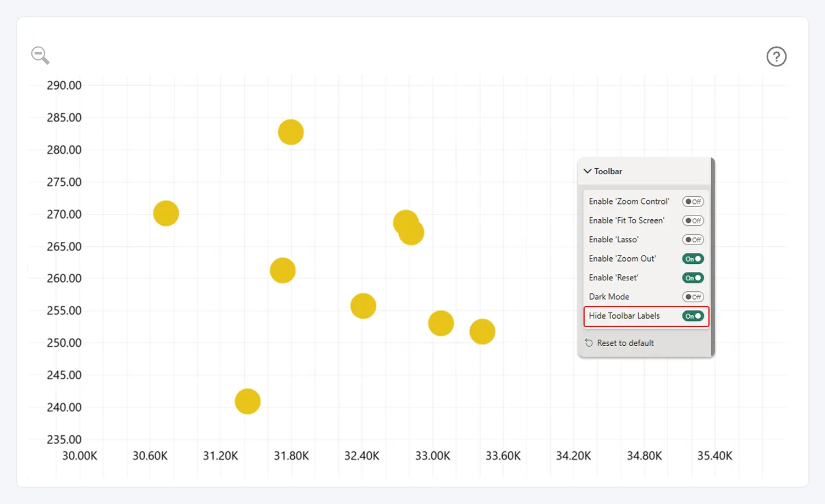Turn off the Enable 'Reset' toggle
The height and width of the screenshot is (504, 825).
coord(692,278)
